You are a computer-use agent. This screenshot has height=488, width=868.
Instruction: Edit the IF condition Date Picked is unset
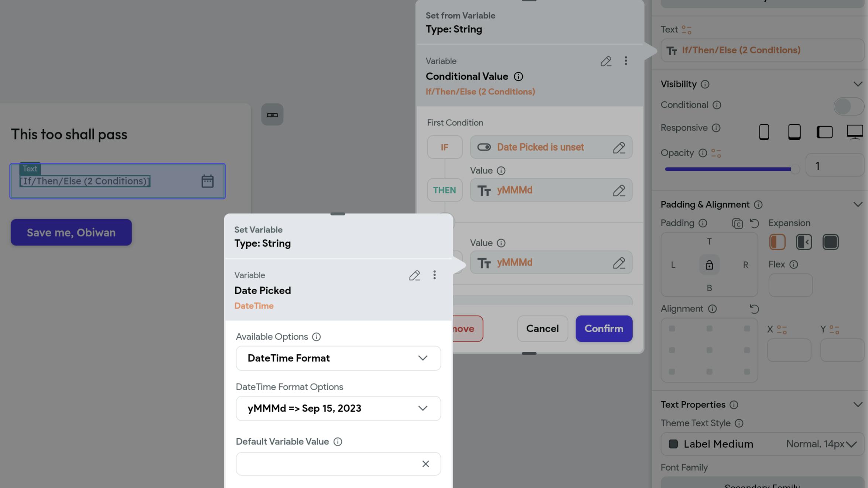[619, 148]
